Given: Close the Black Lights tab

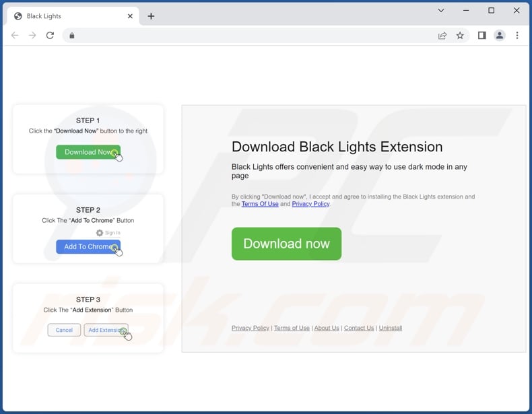Looking at the screenshot, I should tap(130, 16).
